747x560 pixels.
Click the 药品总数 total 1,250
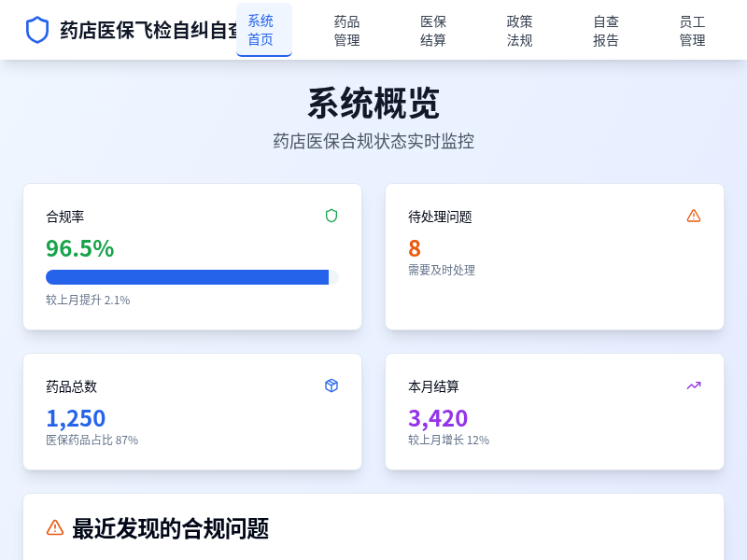[76, 418]
